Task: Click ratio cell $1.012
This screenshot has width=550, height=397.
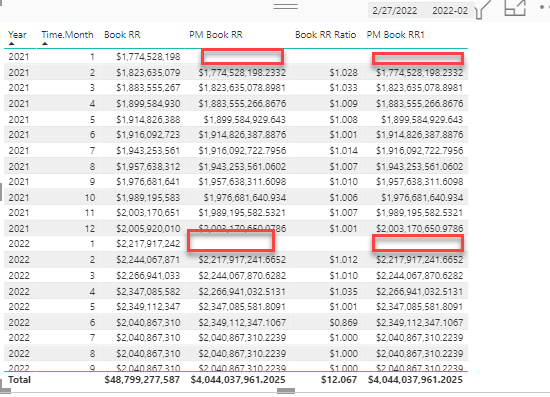Action: [x=343, y=260]
